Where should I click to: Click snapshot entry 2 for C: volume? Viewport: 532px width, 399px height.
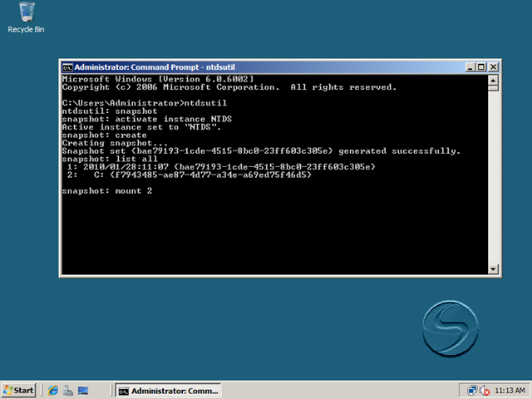(189, 175)
